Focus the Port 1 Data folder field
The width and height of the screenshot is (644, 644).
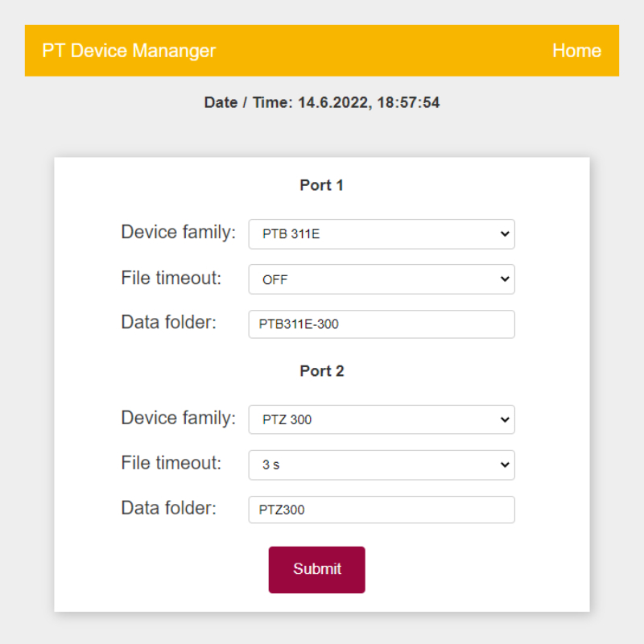coord(381,324)
